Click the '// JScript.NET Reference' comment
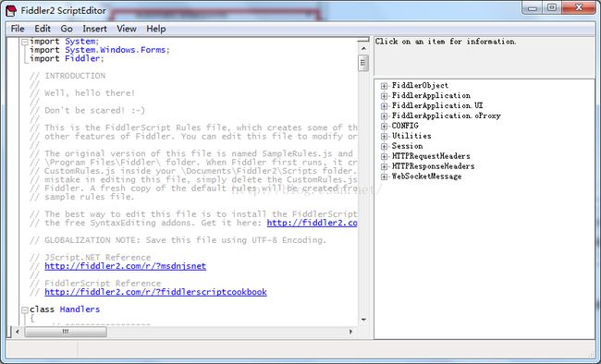This screenshot has height=364, width=601. [90, 258]
